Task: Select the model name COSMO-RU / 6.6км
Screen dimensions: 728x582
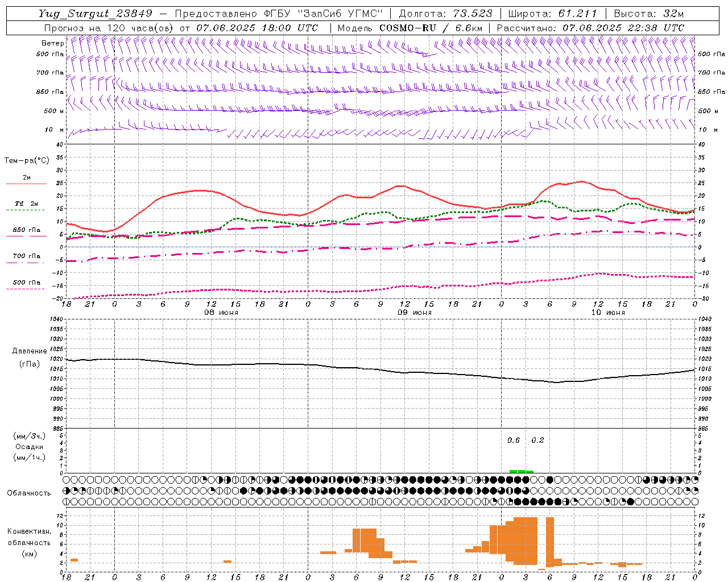Action: click(x=431, y=28)
